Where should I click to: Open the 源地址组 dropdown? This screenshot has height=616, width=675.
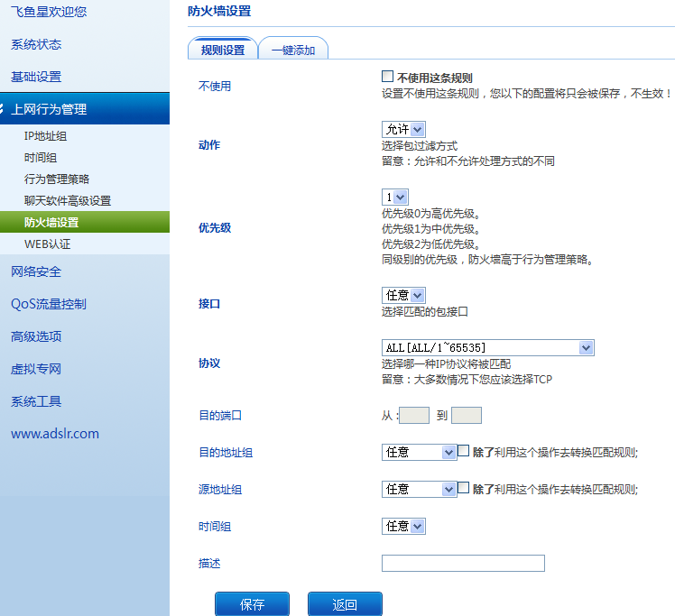(x=419, y=489)
